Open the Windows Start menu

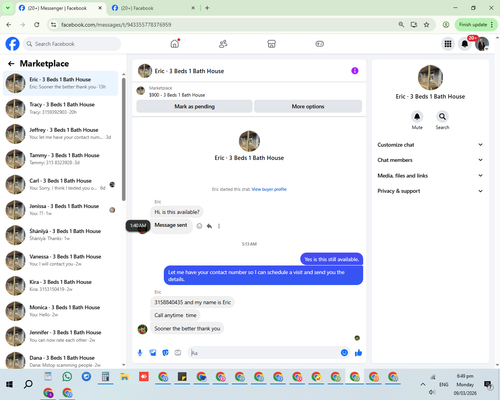[9, 384]
